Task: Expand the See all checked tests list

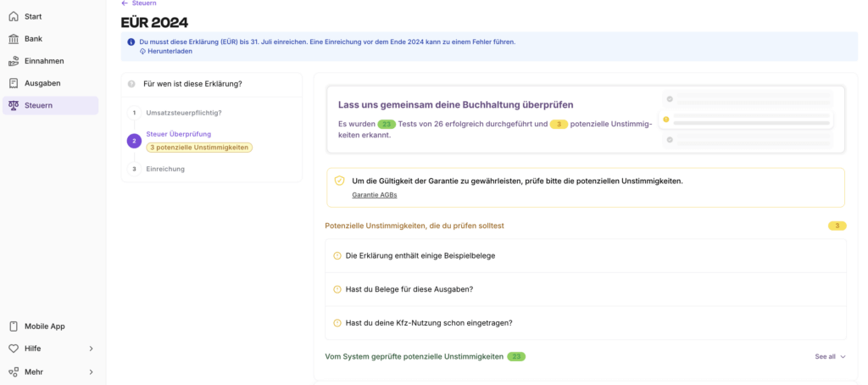Action: (x=830, y=357)
